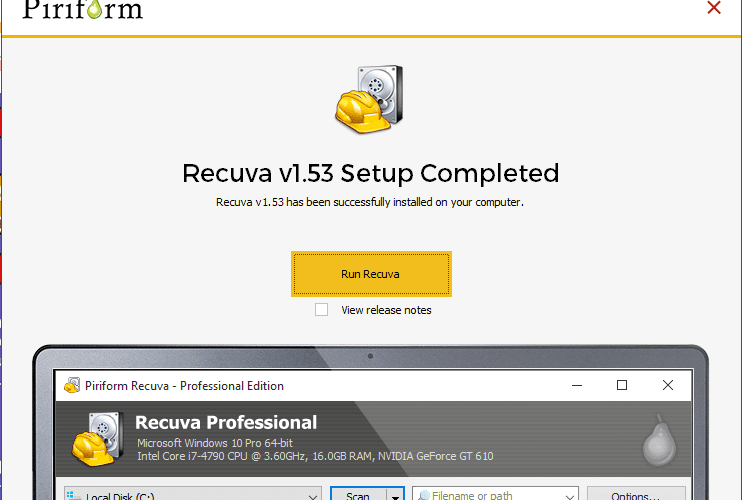Click the "successfully installed on your computer" message
Viewport: 742px width, 500px height.
(370, 202)
